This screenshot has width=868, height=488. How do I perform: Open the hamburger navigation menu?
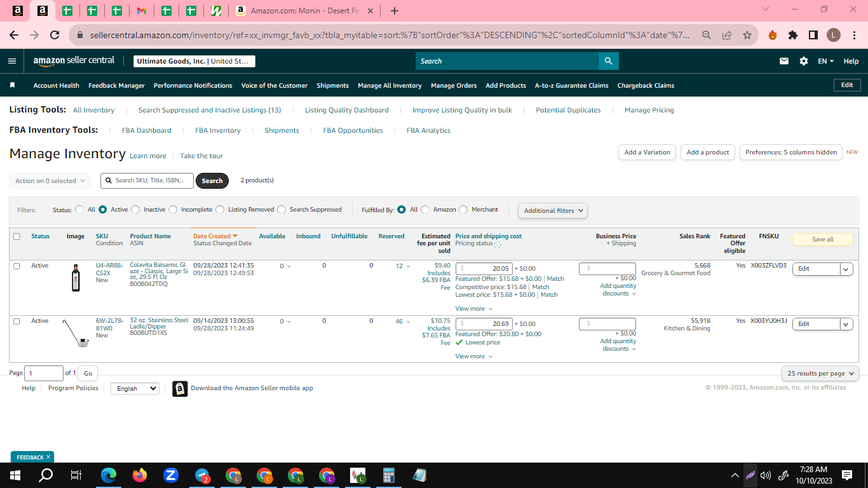(x=12, y=61)
